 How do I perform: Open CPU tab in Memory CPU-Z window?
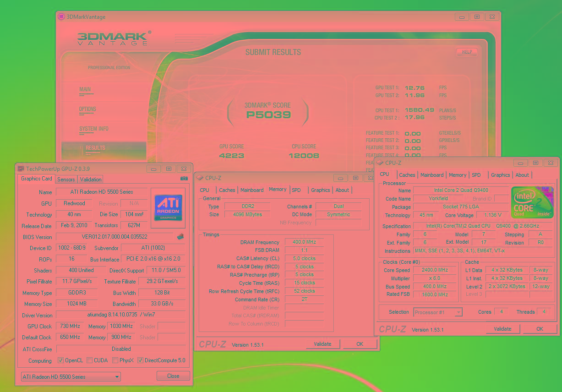[x=205, y=190]
